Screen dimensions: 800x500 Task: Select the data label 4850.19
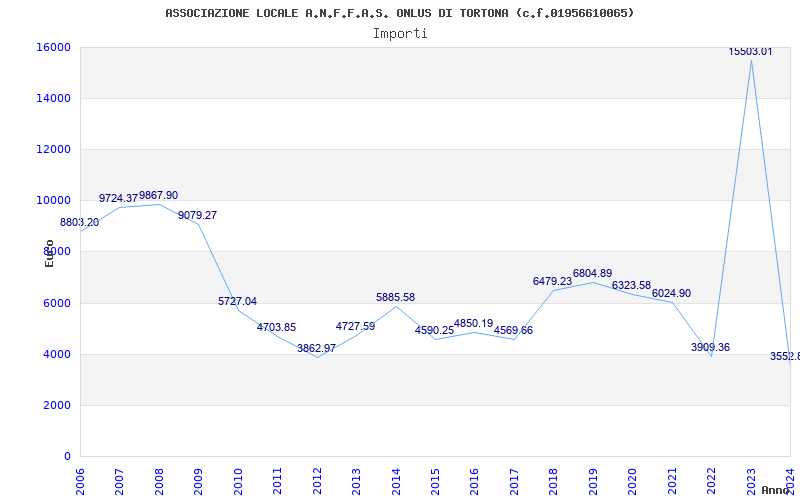(473, 323)
